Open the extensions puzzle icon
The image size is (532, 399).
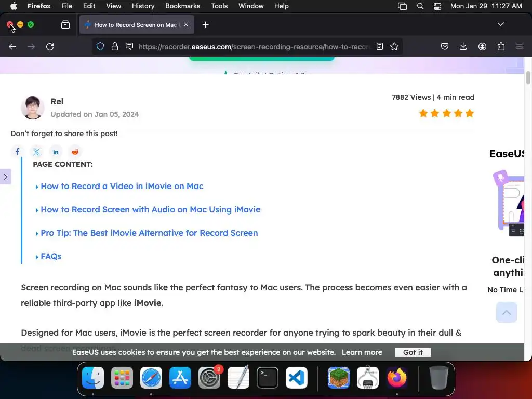(501, 46)
